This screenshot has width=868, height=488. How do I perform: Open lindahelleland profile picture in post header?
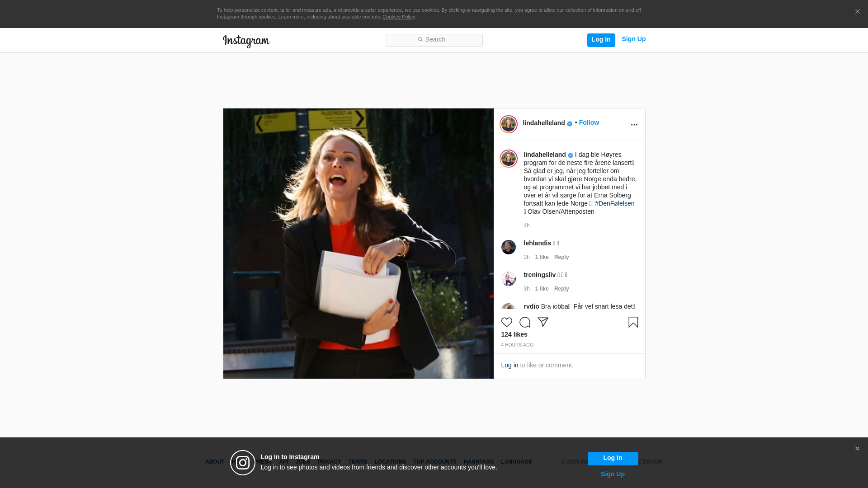point(509,124)
